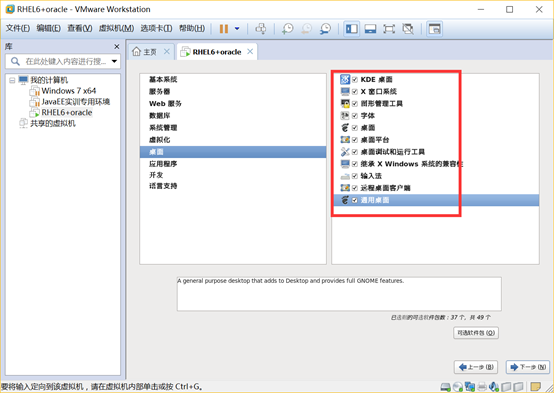The height and width of the screenshot is (393, 554).
Task: Close the RHEL6+oracle tab
Action: (x=250, y=52)
